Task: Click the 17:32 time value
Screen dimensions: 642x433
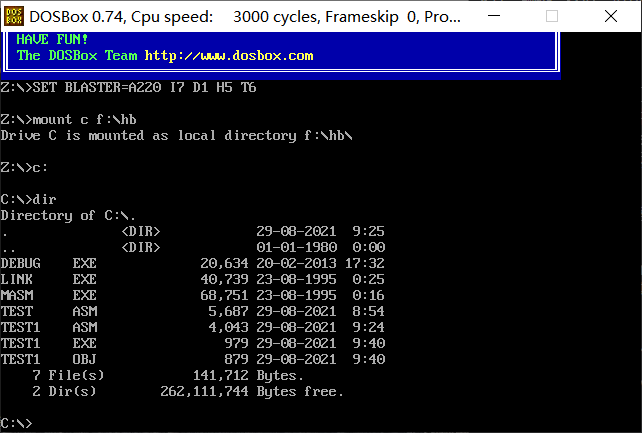Action: click(365, 263)
